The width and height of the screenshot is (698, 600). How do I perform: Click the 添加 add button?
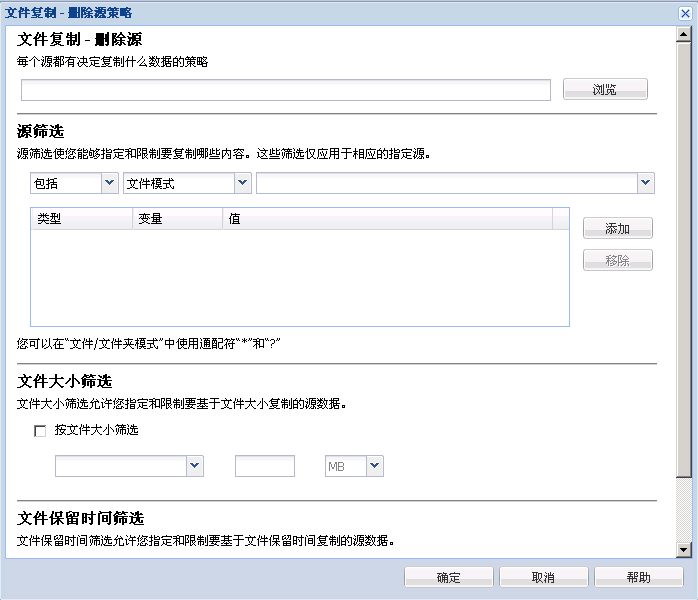click(618, 228)
